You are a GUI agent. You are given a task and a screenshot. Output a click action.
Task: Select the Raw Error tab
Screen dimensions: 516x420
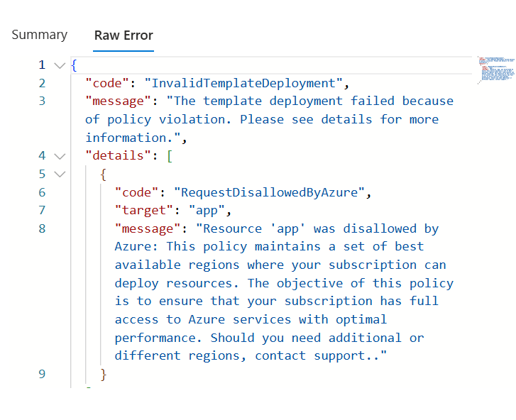pos(123,35)
